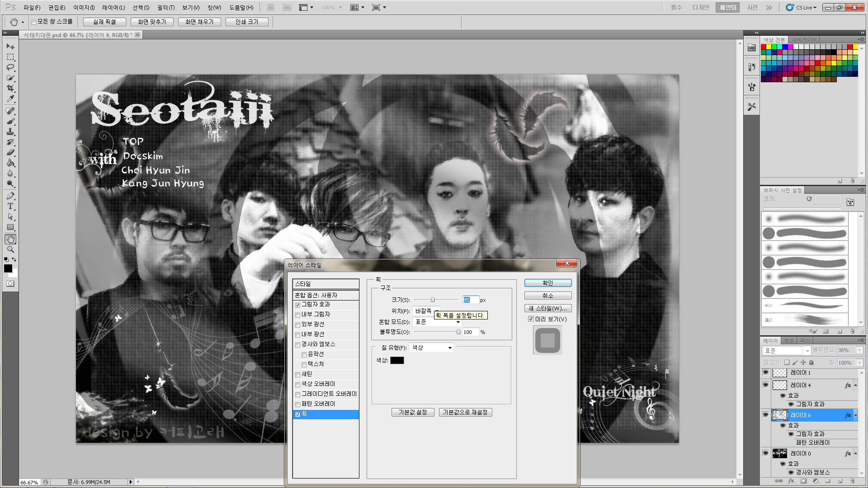Select the Pen tool
Image resolution: width=868 pixels, height=488 pixels.
point(10,196)
